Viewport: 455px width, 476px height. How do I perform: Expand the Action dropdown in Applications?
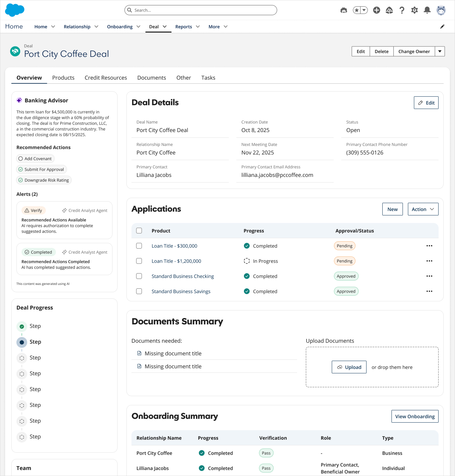coord(423,209)
